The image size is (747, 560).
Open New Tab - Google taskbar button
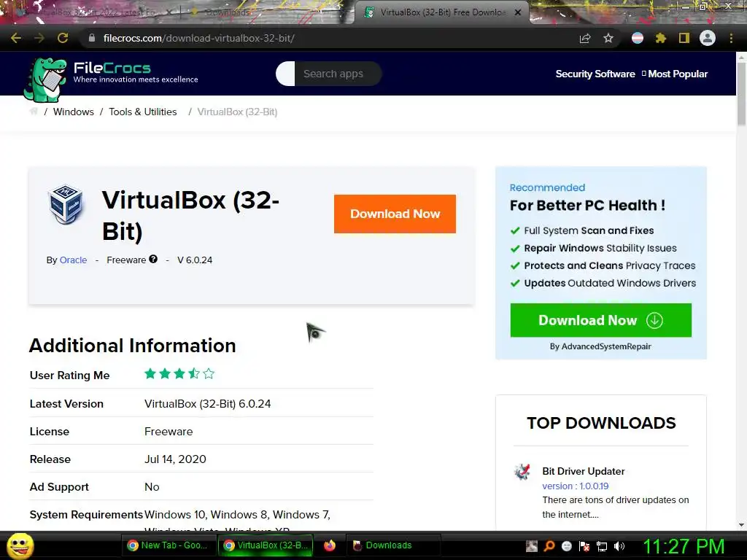[x=169, y=545]
